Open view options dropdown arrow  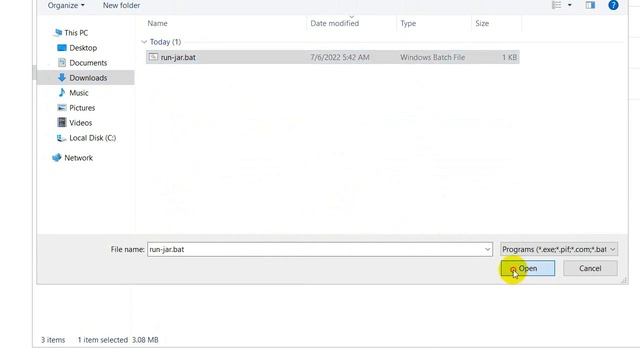[569, 5]
